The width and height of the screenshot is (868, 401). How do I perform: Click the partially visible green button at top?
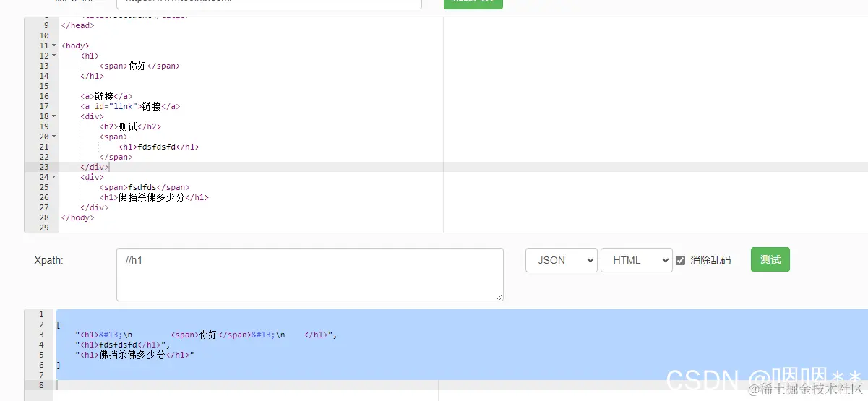(473, 4)
